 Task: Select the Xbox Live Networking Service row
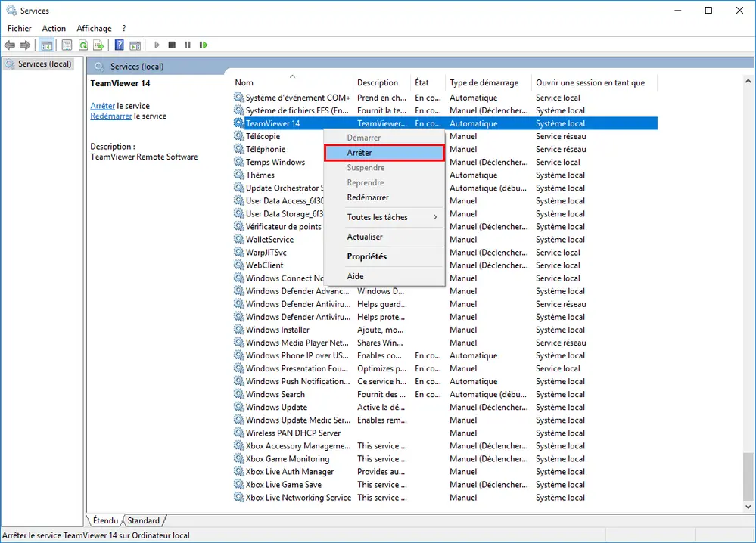445,497
